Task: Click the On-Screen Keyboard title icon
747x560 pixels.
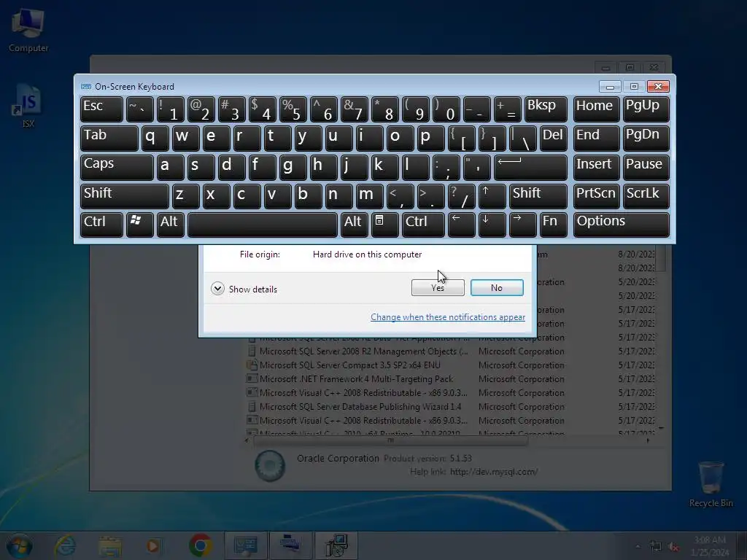Action: point(86,86)
